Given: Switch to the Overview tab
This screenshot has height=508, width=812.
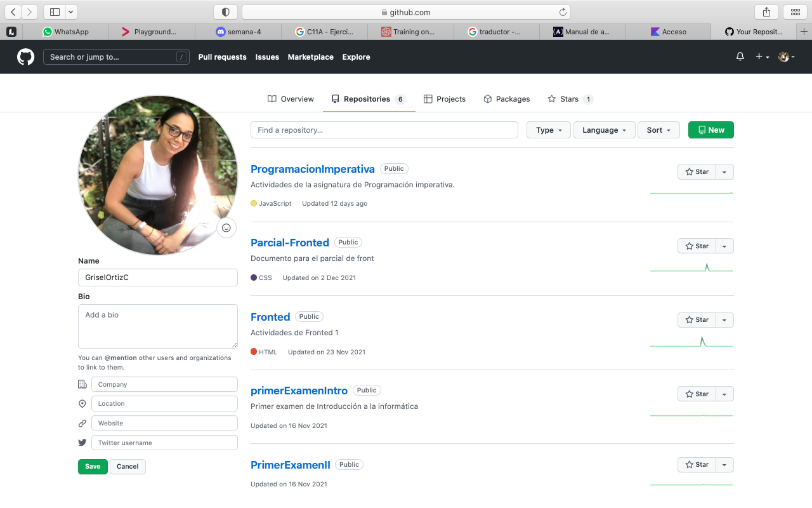Looking at the screenshot, I should pos(291,99).
